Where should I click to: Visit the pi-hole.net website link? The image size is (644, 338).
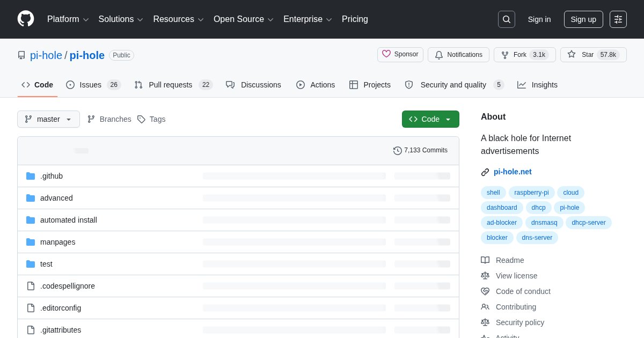(513, 172)
